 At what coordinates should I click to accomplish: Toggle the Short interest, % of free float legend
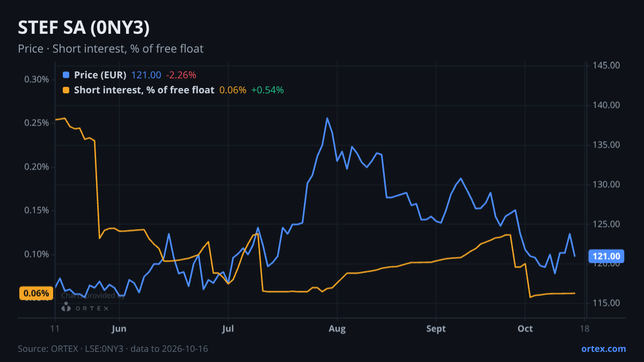click(144, 90)
